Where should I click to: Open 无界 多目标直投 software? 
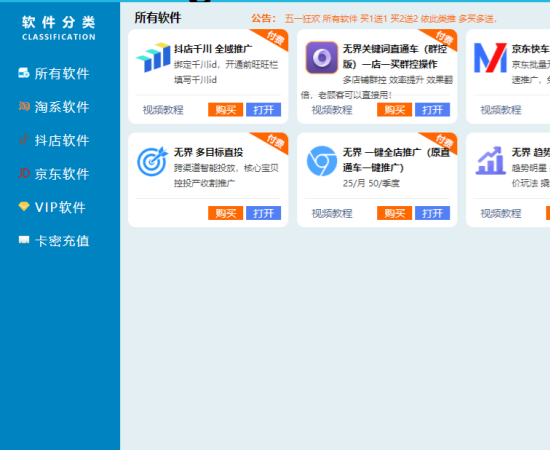(263, 213)
